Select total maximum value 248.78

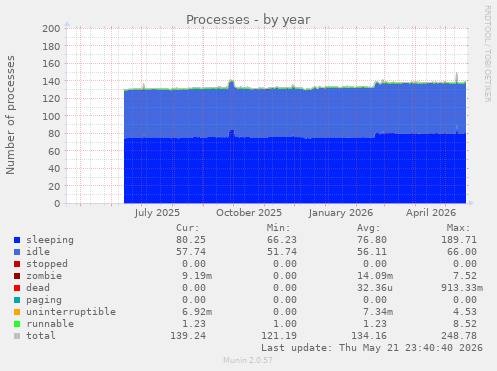(459, 336)
